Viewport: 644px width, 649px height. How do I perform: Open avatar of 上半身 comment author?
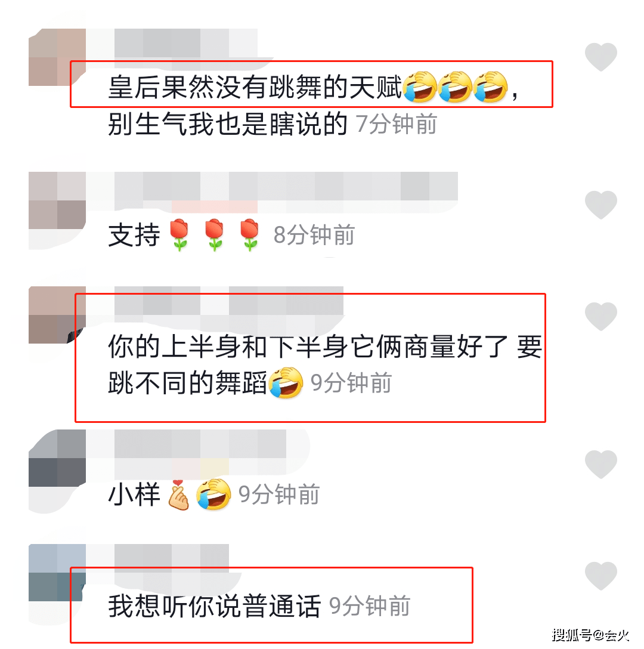click(x=57, y=314)
